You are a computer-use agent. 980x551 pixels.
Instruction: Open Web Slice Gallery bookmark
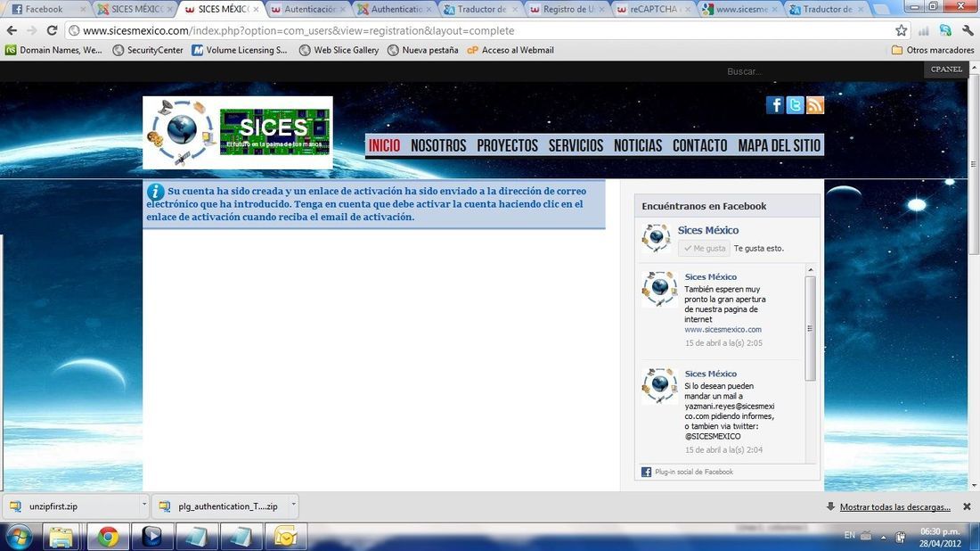click(339, 50)
